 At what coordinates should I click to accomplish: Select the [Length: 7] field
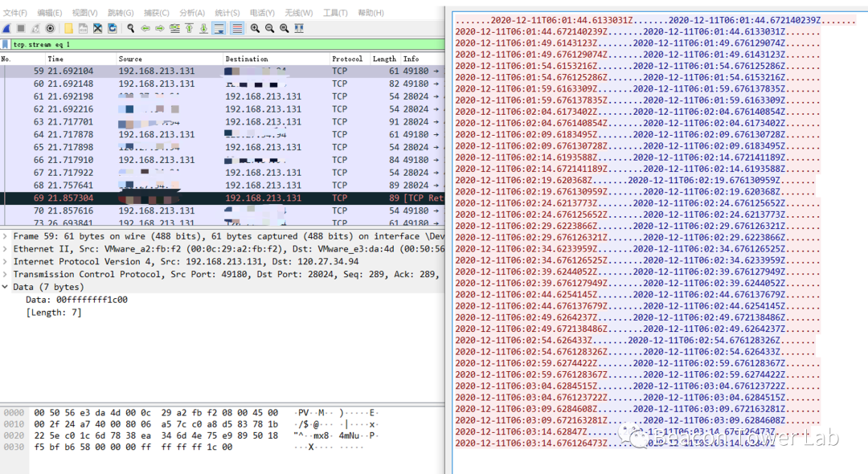[54, 313]
